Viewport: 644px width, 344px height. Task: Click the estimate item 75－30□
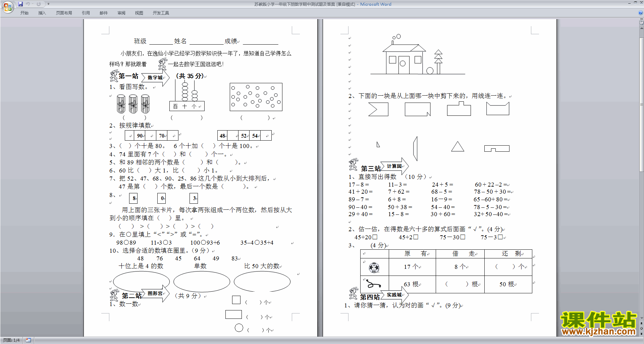pyautogui.click(x=452, y=237)
